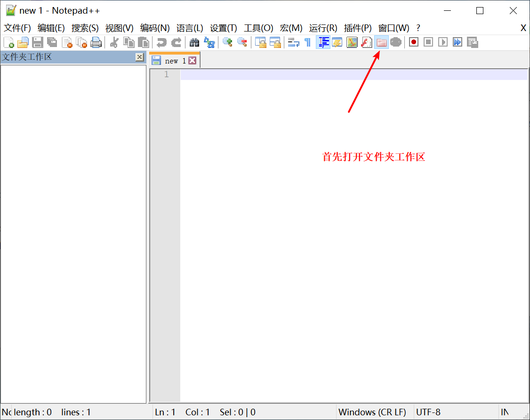Open the ? help menu
The height and width of the screenshot is (420, 530).
tap(418, 28)
